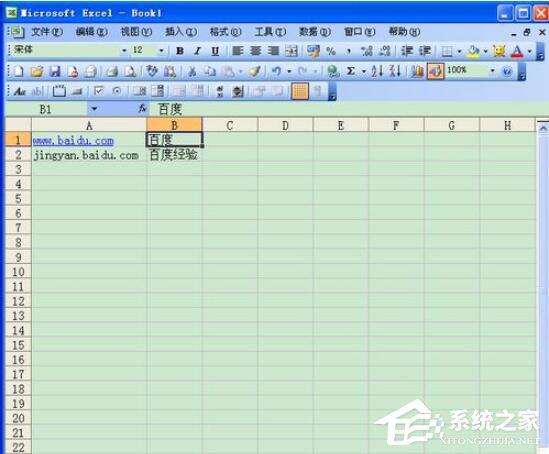Select the Option Button form control

[x=117, y=92]
